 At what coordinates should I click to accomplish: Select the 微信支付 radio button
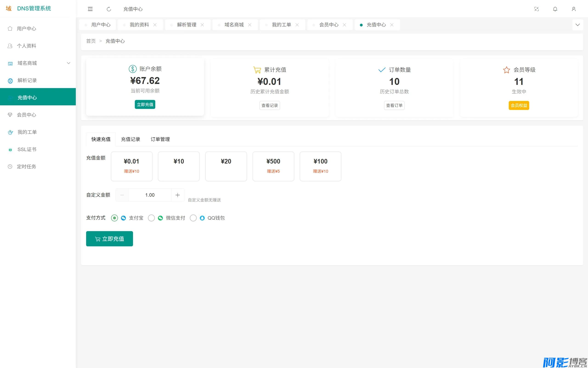[x=151, y=218]
